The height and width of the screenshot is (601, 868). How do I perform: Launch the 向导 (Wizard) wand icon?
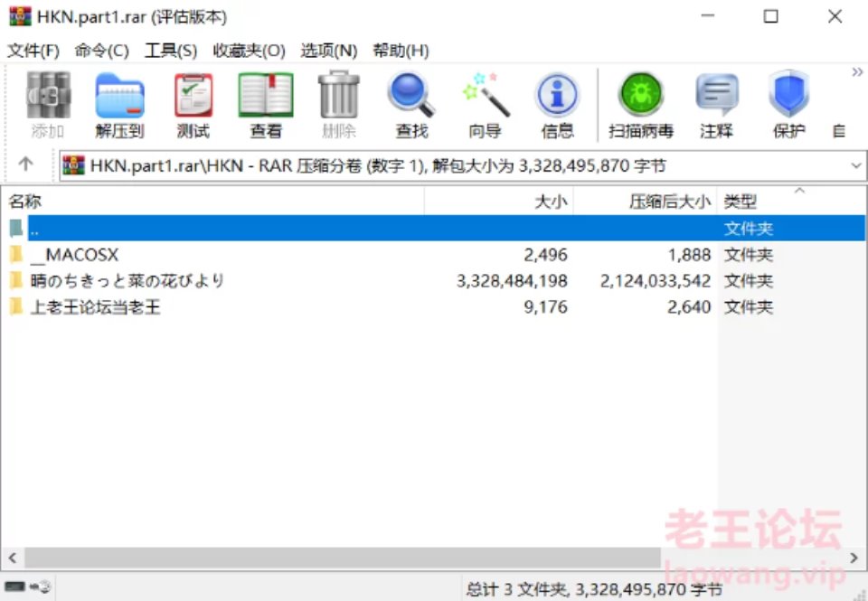click(x=485, y=105)
